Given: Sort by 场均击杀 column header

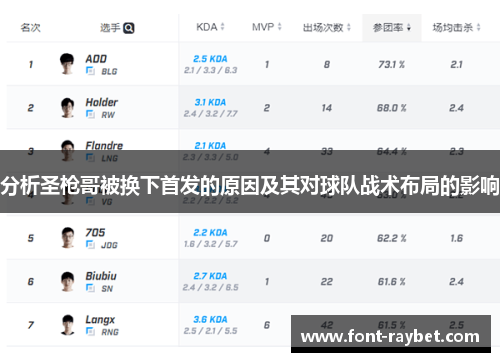Looking at the screenshot, I should (x=456, y=27).
